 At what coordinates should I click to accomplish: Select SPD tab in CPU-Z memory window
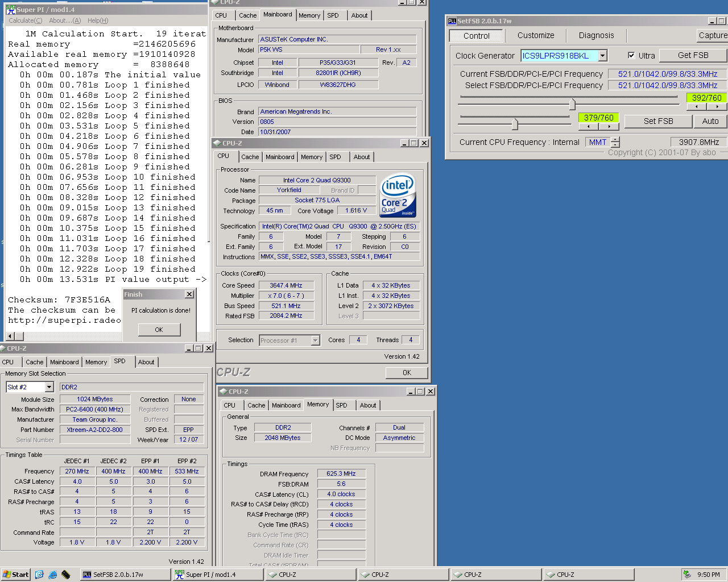[341, 405]
